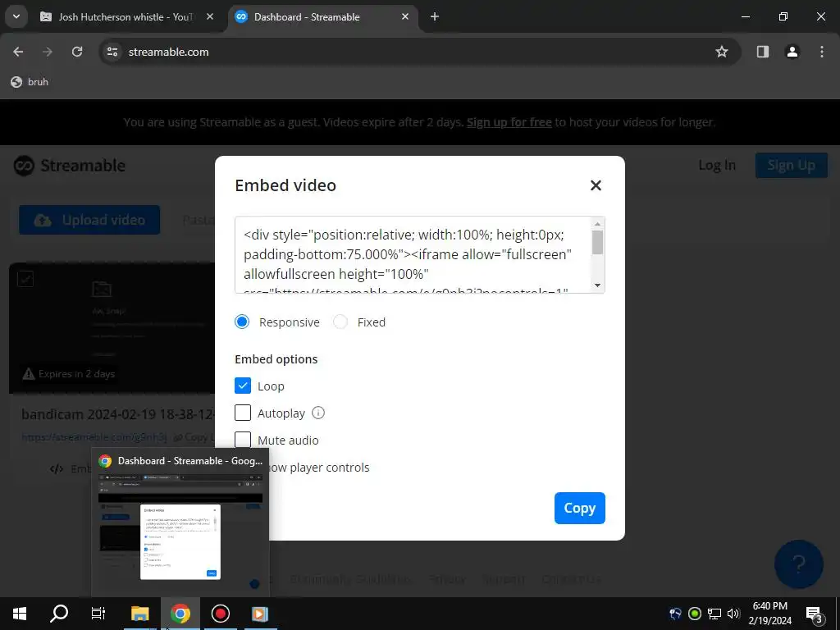Click the Sign Up button
840x630 pixels.
click(x=792, y=166)
